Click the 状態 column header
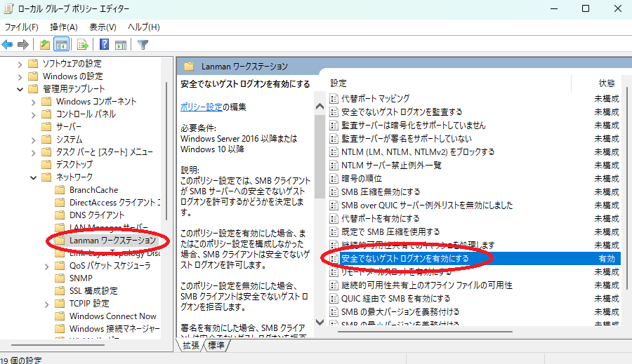This screenshot has width=632, height=364. click(606, 83)
